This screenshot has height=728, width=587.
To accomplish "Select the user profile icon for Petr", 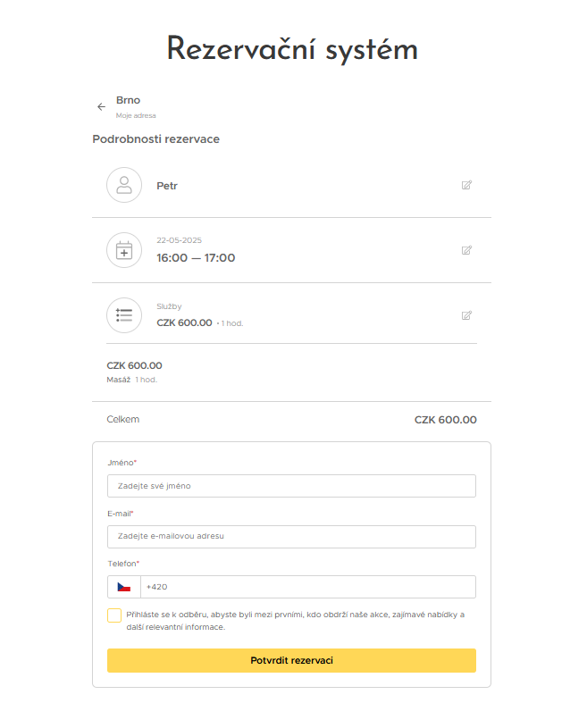I will click(123, 185).
